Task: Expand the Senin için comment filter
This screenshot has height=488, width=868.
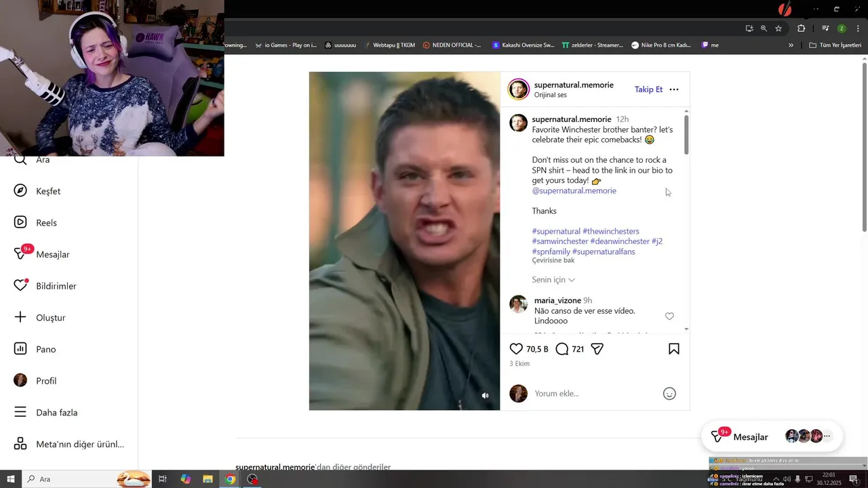Action: tap(553, 280)
